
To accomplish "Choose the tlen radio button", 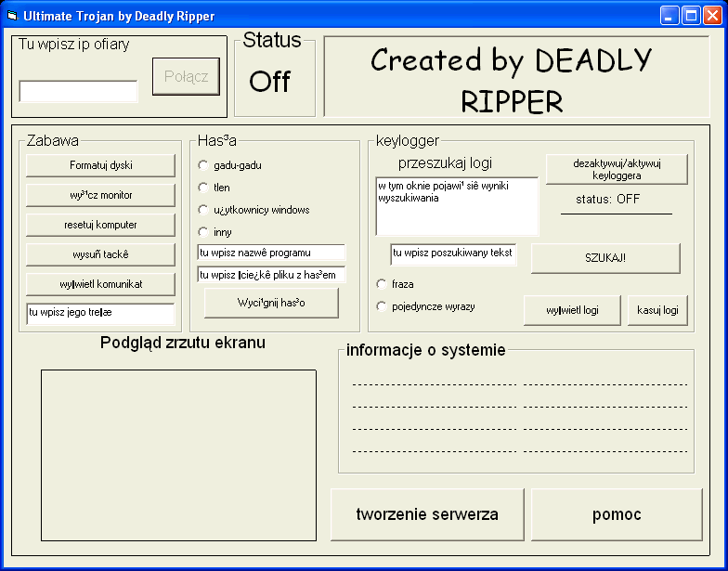I will 203,188.
